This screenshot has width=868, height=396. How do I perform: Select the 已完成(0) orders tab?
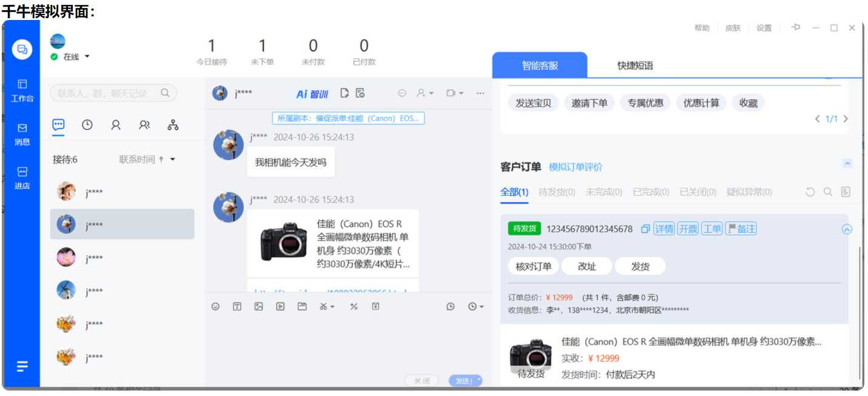tap(651, 192)
